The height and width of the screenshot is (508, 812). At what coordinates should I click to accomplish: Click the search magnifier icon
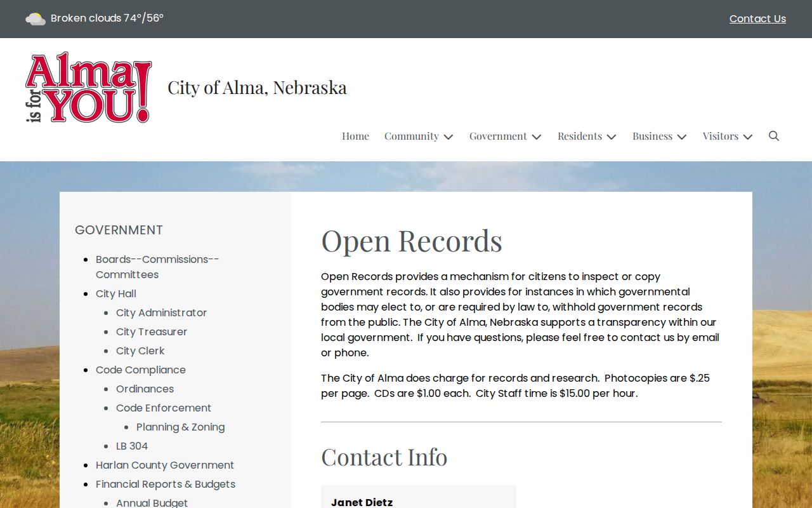tap(774, 136)
